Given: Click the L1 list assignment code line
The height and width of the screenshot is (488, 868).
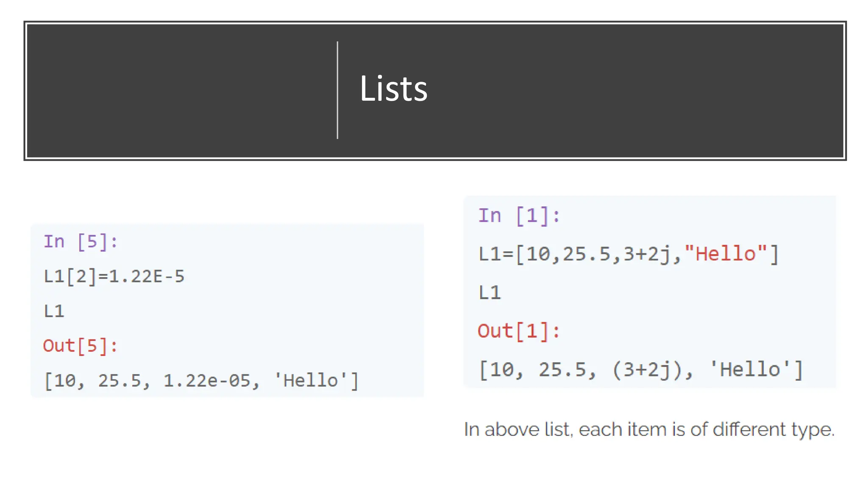Looking at the screenshot, I should click(x=629, y=254).
